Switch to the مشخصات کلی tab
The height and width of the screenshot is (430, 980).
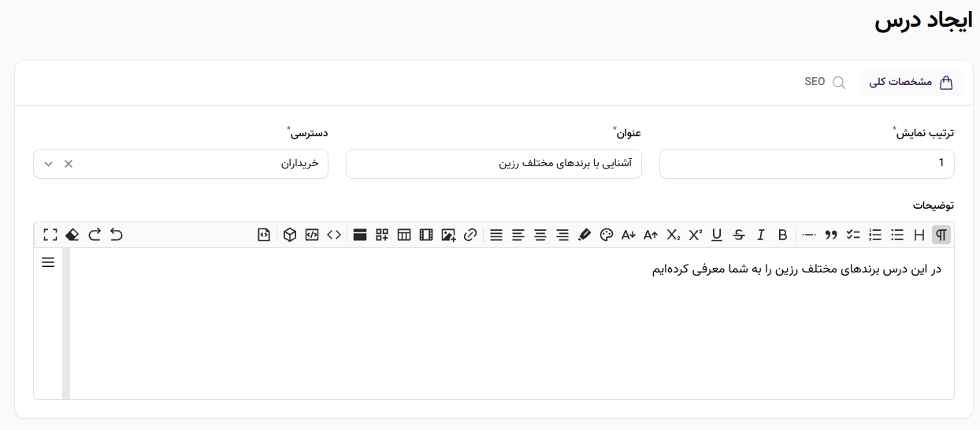(x=911, y=82)
